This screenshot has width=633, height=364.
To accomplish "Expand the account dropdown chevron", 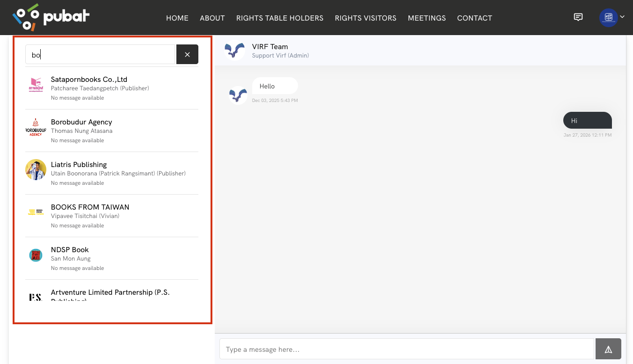I will [622, 17].
